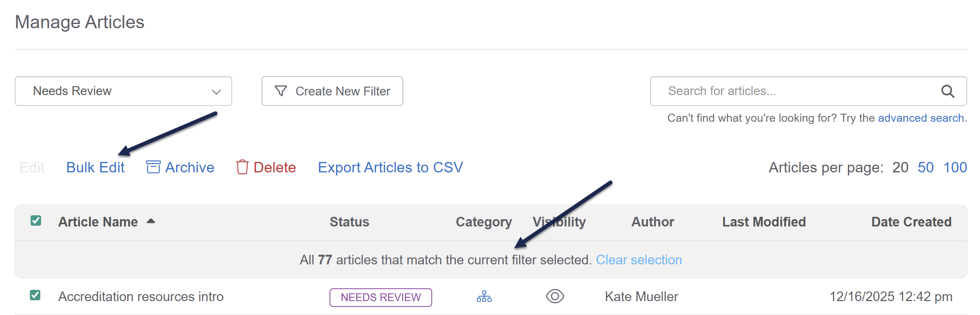Open the Accreditation resources intro article
The height and width of the screenshot is (315, 980).
click(141, 296)
